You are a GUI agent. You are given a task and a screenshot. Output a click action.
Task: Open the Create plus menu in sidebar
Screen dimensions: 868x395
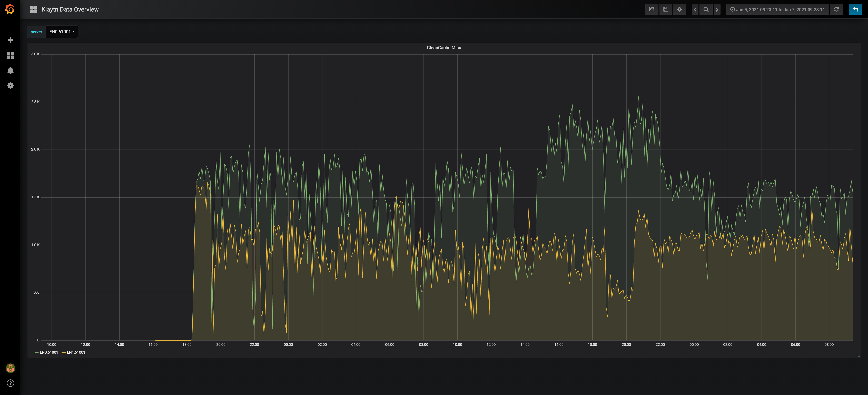(11, 40)
